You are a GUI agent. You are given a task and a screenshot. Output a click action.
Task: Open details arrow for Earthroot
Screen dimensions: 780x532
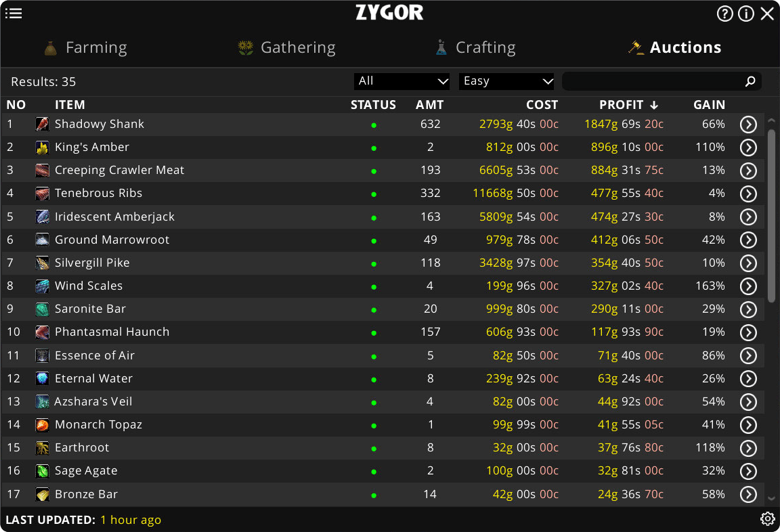(x=748, y=448)
